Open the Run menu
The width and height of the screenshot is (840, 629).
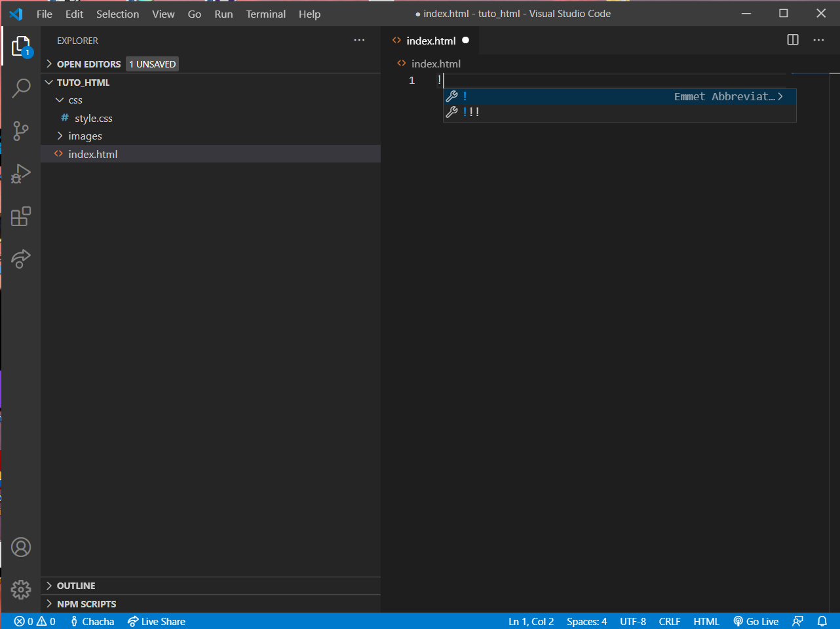coord(223,14)
